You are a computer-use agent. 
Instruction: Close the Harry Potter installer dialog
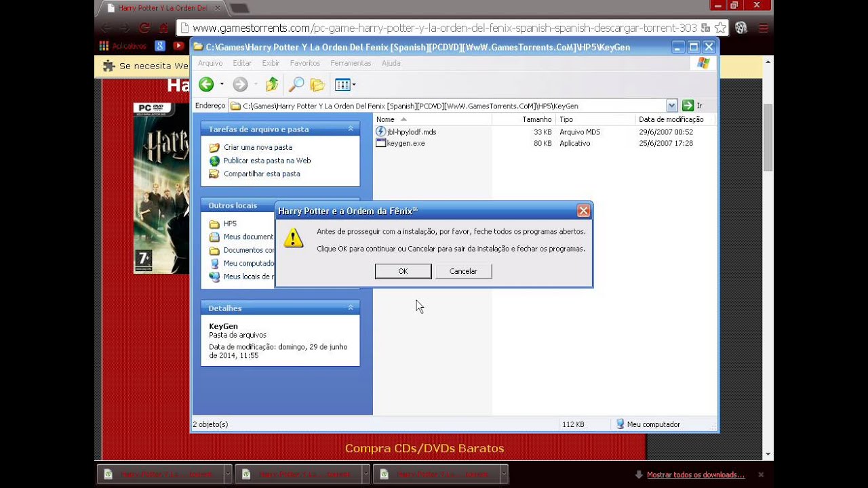click(583, 211)
